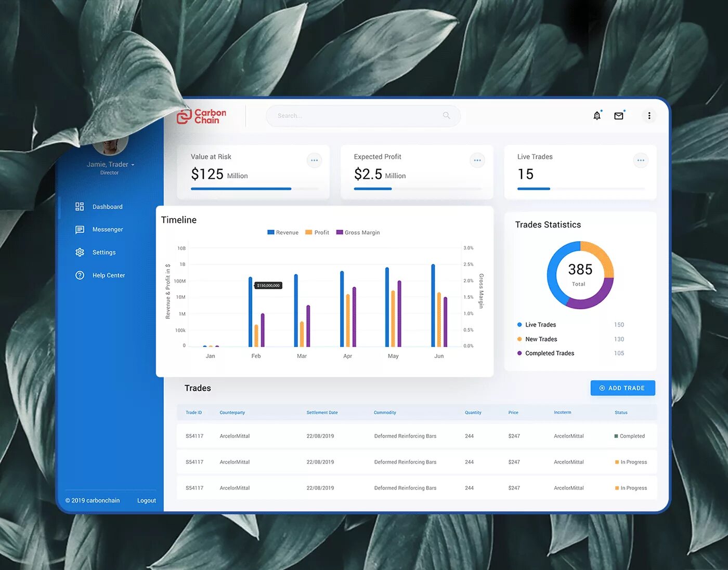Click the $150,000,000 chart tooltip
Viewport: 728px width, 570px height.
pos(268,285)
